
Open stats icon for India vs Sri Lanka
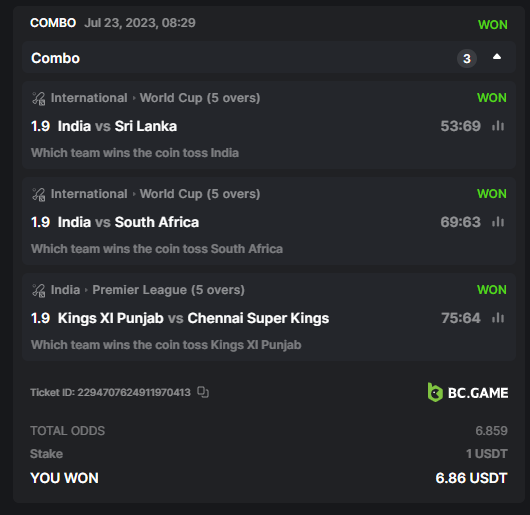[498, 126]
